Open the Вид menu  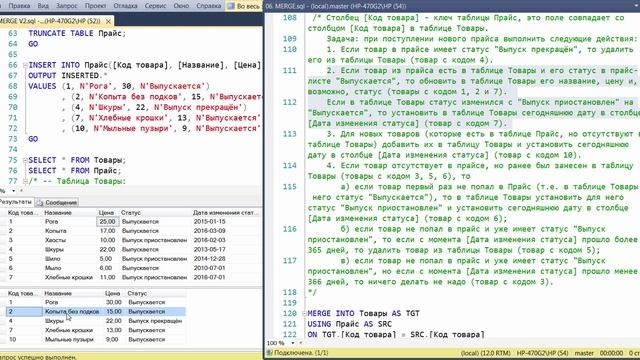pyautogui.click(x=43, y=6)
